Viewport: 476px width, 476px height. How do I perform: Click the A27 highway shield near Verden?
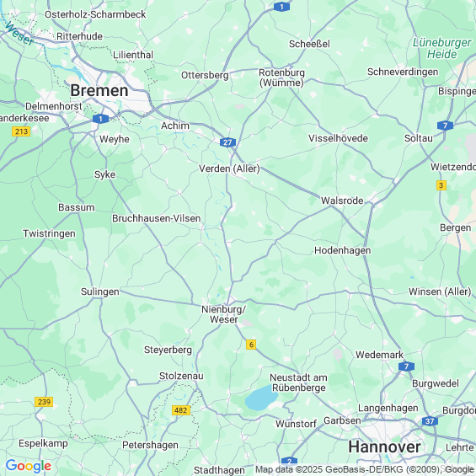click(227, 142)
